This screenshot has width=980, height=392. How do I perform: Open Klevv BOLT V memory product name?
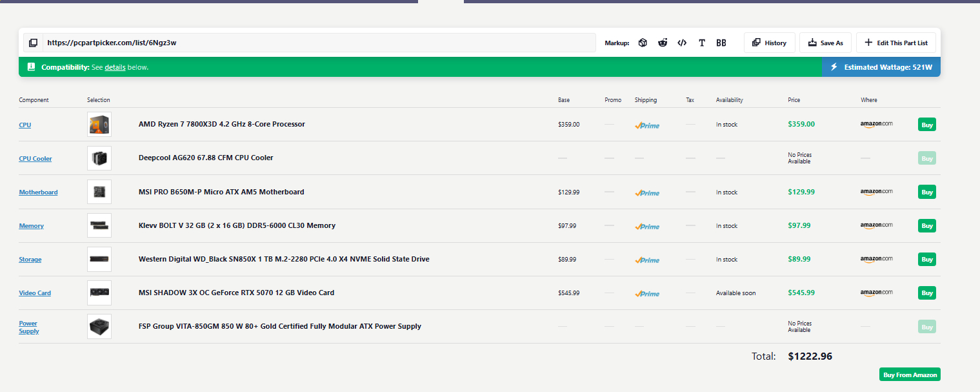point(237,225)
